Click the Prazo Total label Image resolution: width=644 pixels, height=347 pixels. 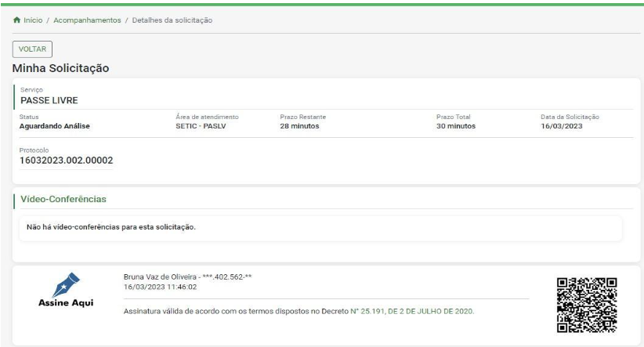pyautogui.click(x=454, y=117)
